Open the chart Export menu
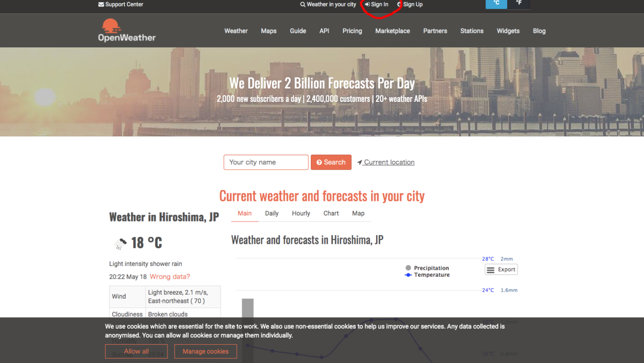Screen dimensions: 644x363 [x=501, y=270]
